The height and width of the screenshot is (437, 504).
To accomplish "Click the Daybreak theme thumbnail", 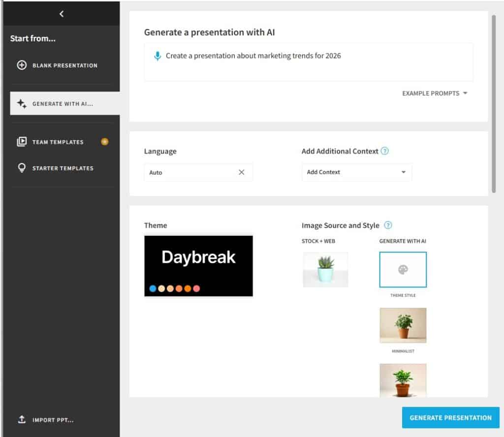I will (198, 266).
